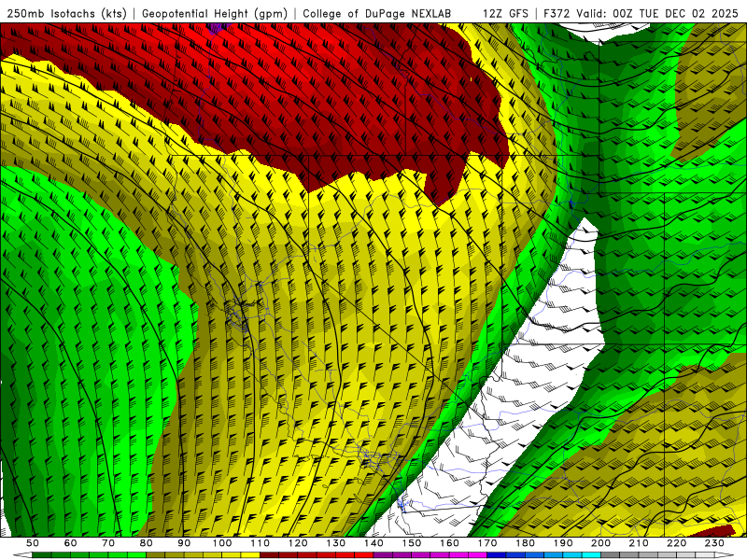Click the 160 value on the color scale
Screen dimensions: 747x560
[x=450, y=543]
